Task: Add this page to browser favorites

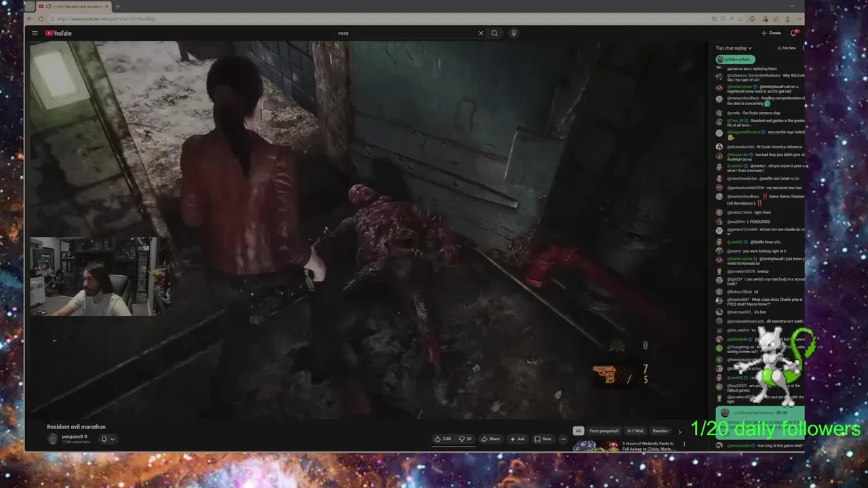Action: [x=741, y=19]
